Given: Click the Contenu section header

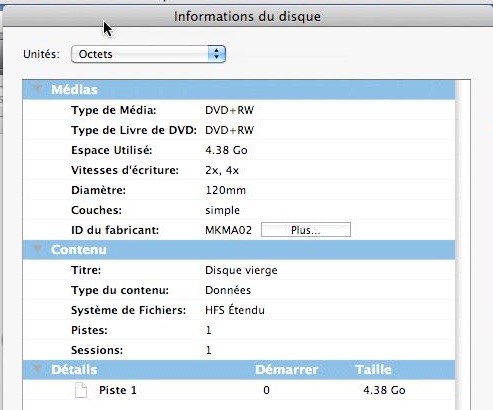Looking at the screenshot, I should coord(239,249).
